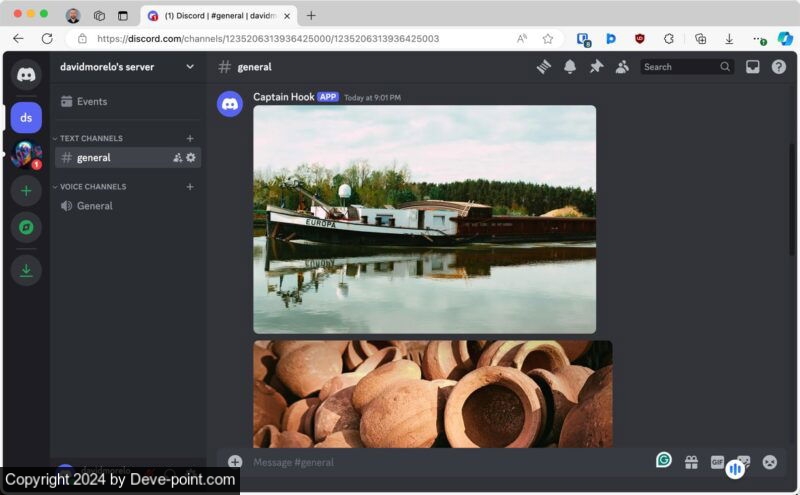
Task: Collapse the TEXT CHANNELS category
Action: tap(91, 138)
